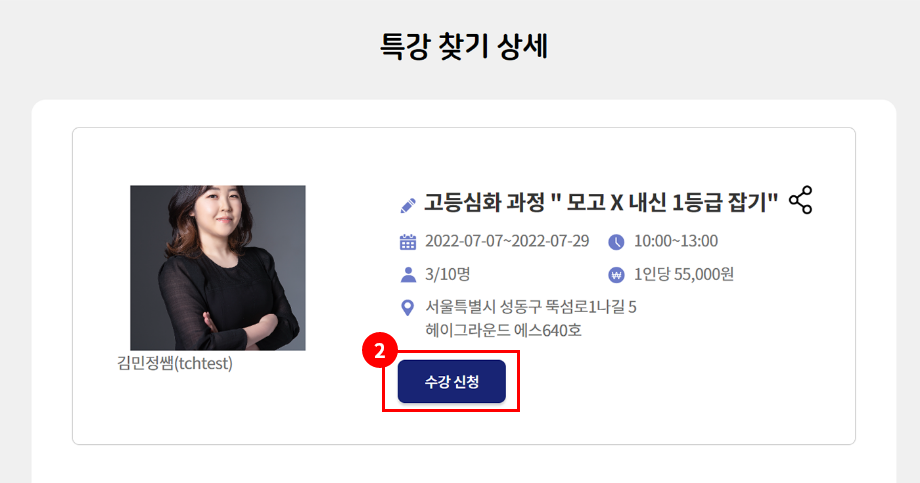Image resolution: width=920 pixels, height=483 pixels.
Task: Click the address detail 헤이그라운드 에스640호
Action: tap(503, 330)
